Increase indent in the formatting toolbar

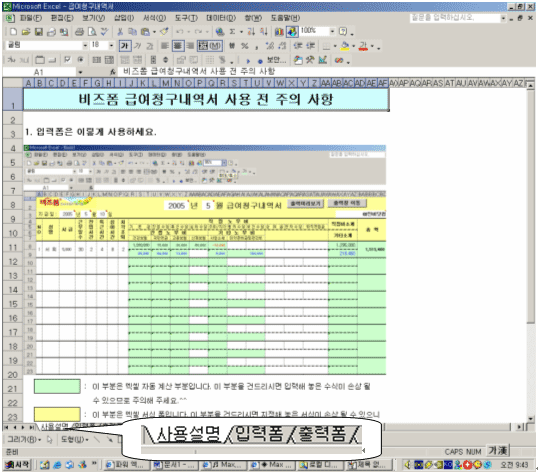(310, 46)
